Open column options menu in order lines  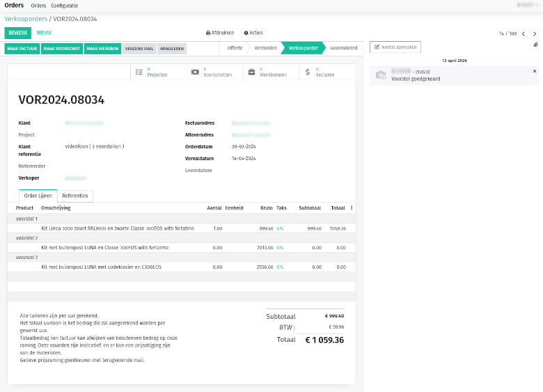tap(352, 207)
